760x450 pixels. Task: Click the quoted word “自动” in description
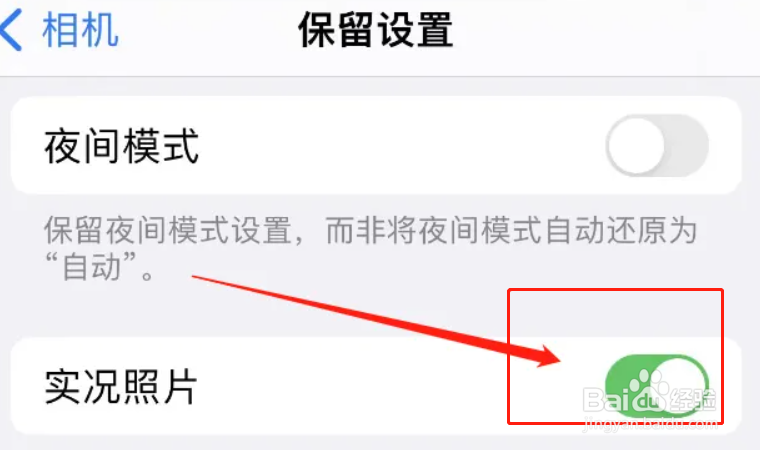click(91, 267)
